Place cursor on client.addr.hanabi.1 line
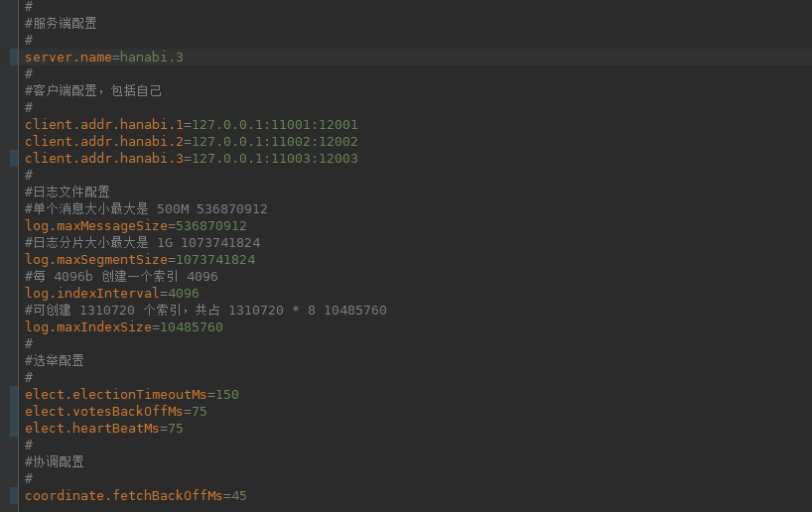The width and height of the screenshot is (812, 512). click(191, 125)
